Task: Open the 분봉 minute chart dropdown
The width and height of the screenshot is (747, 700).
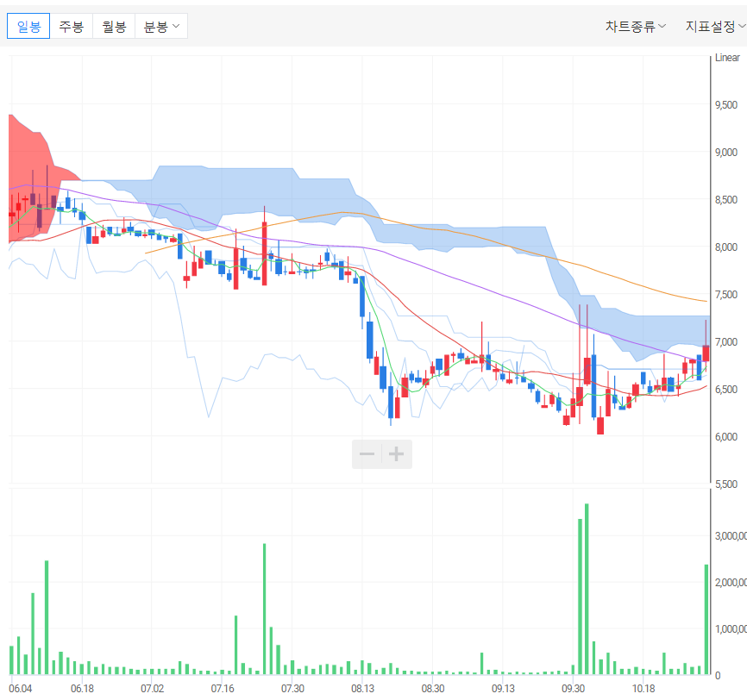Action: click(x=161, y=26)
